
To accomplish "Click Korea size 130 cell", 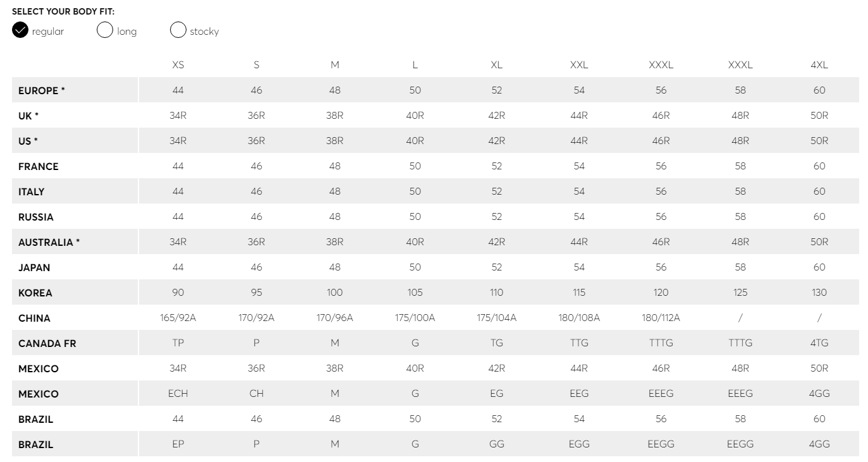I will tap(819, 293).
